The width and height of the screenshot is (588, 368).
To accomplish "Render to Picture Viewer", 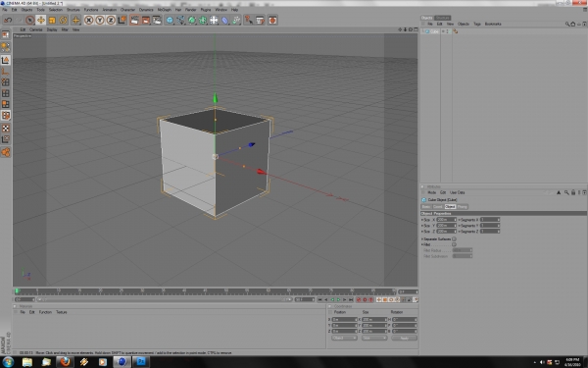I will pyautogui.click(x=145, y=20).
